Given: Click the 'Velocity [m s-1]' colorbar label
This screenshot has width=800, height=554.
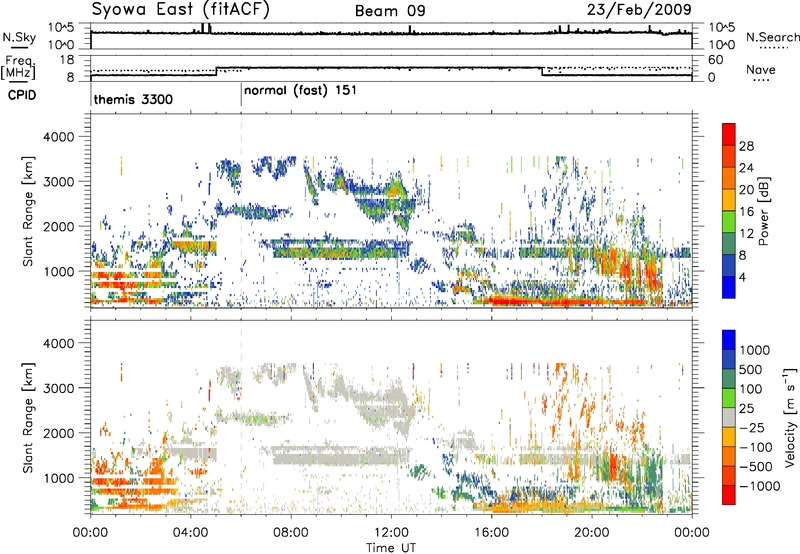Looking at the screenshot, I should 790,417.
